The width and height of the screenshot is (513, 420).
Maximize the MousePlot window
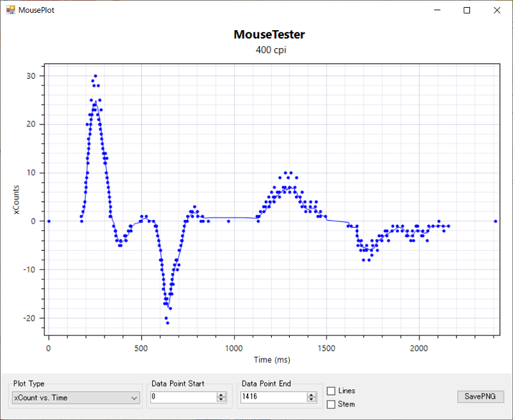pyautogui.click(x=467, y=10)
